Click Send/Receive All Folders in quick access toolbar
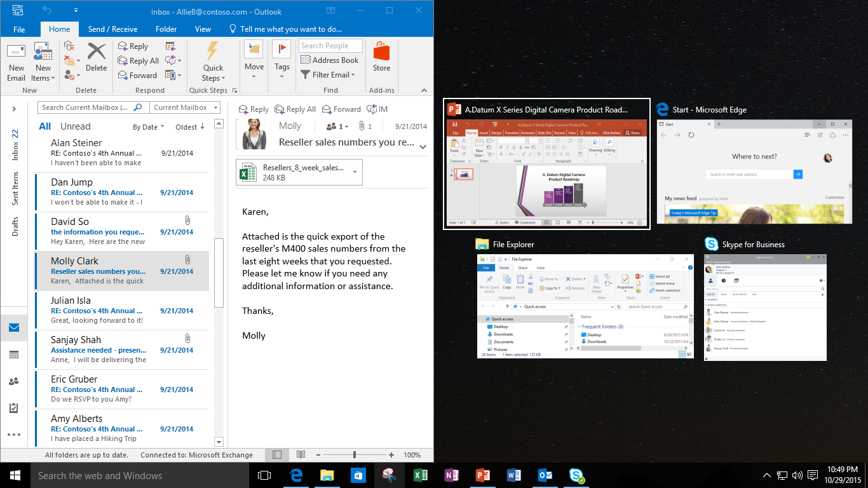 pyautogui.click(x=17, y=11)
